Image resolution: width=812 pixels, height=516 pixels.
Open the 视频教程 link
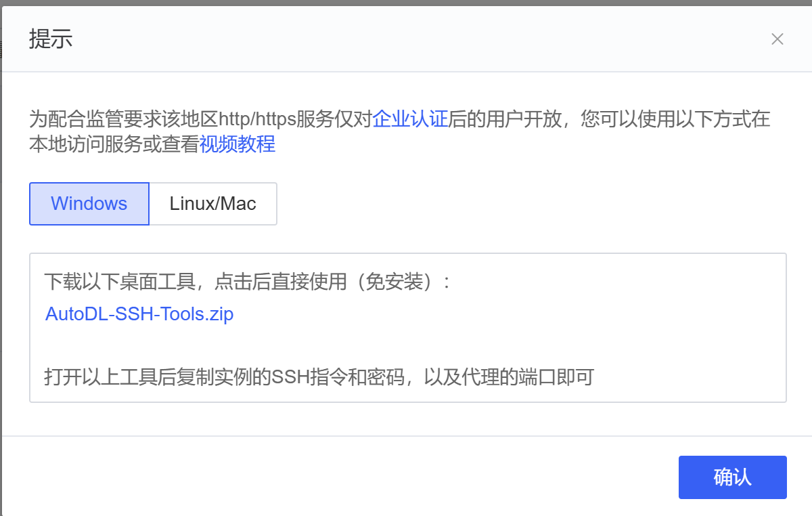[x=238, y=144]
